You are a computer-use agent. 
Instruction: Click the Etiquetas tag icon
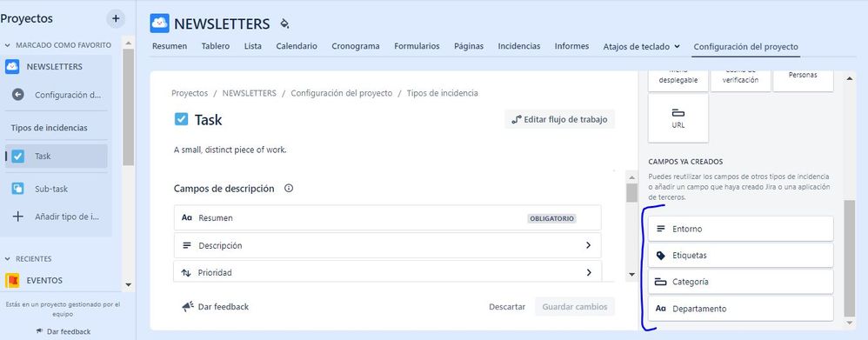(660, 256)
